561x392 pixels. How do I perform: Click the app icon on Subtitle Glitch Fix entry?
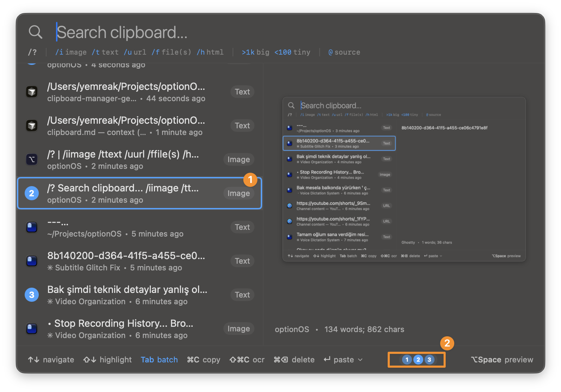coord(32,261)
